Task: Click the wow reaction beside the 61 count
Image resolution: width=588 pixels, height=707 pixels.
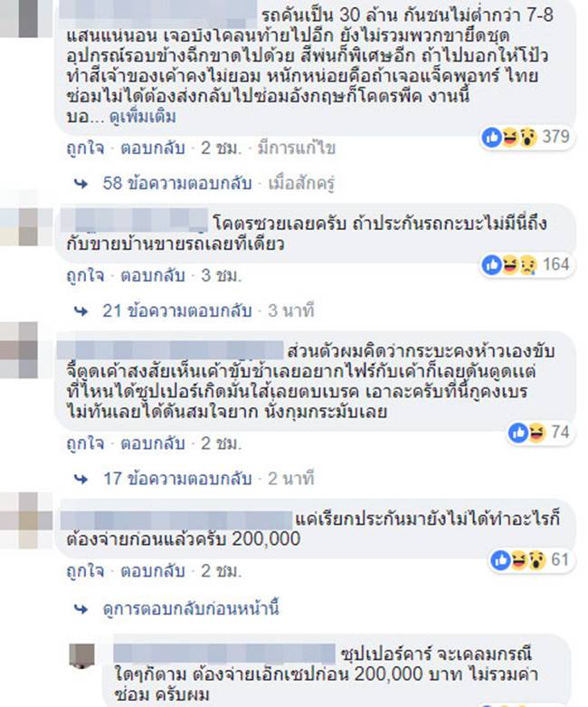Action: coord(537,560)
